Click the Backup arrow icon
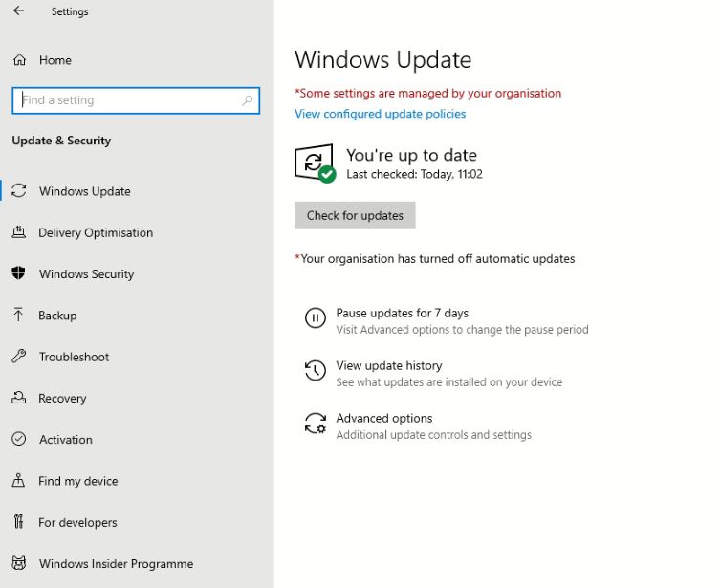721x588 pixels. click(x=18, y=315)
